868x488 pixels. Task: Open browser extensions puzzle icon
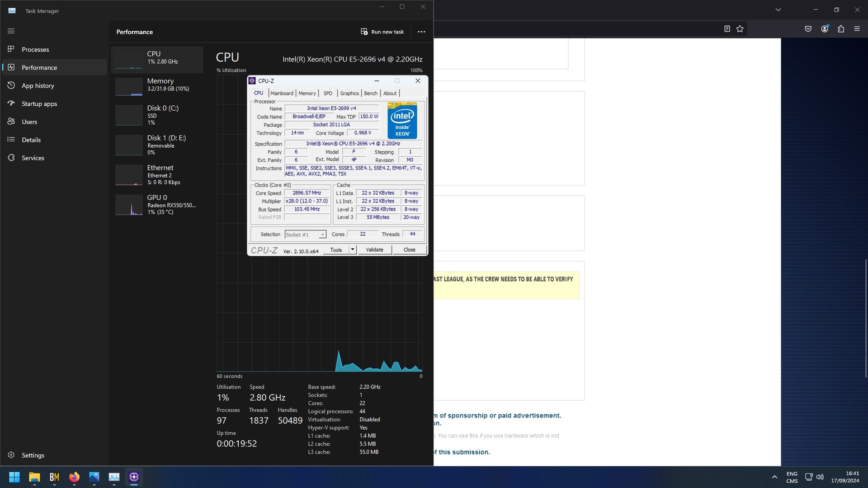click(841, 29)
